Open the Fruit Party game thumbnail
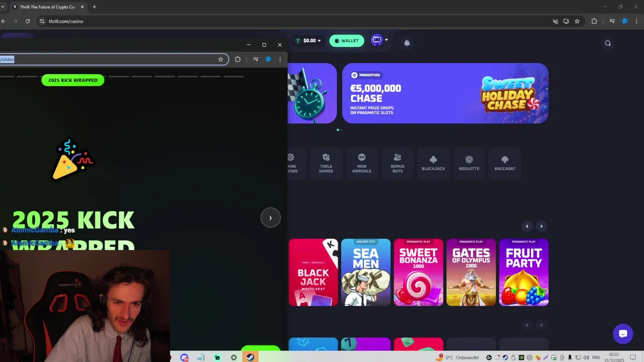Screen dimensions: 644x362 [524, 272]
